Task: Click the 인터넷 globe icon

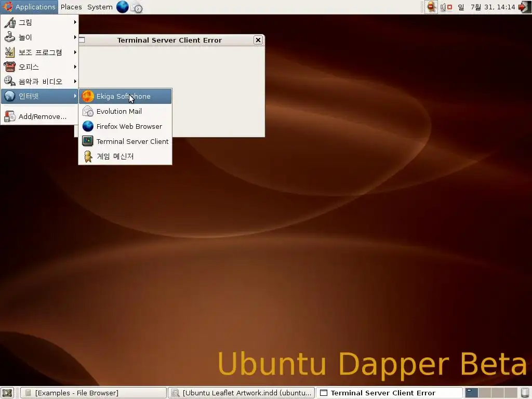Action: [9, 96]
